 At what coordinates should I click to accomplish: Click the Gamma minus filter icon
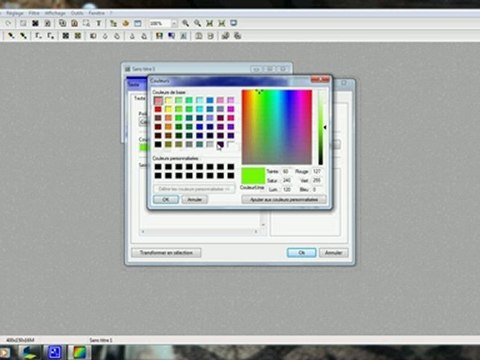pos(38,36)
